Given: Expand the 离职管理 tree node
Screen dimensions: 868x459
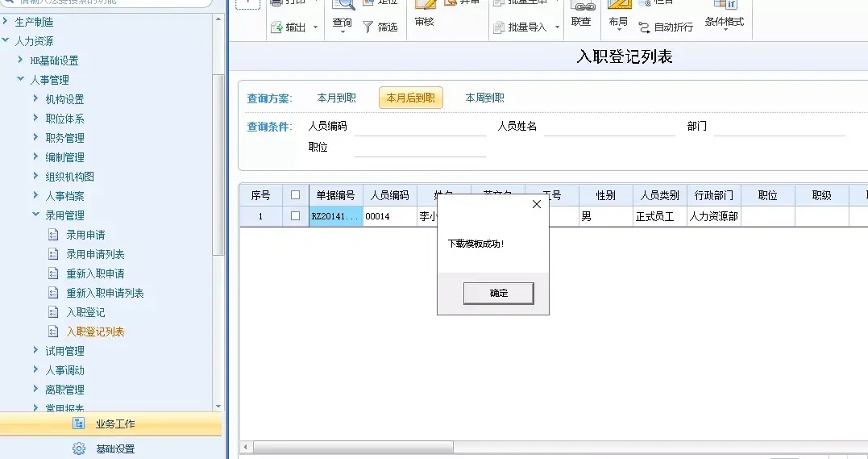Looking at the screenshot, I should point(36,389).
